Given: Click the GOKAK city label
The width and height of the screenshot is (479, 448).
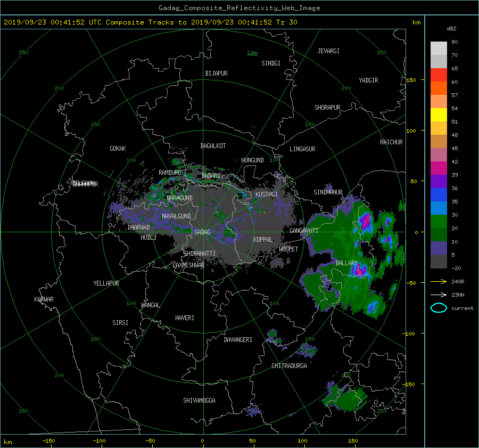Looking at the screenshot, I should pyautogui.click(x=118, y=149).
